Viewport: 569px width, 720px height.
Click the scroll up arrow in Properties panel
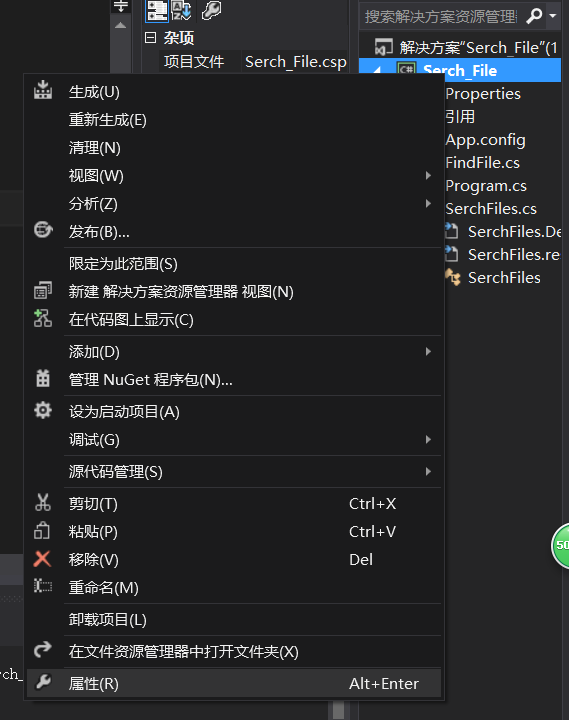121,25
